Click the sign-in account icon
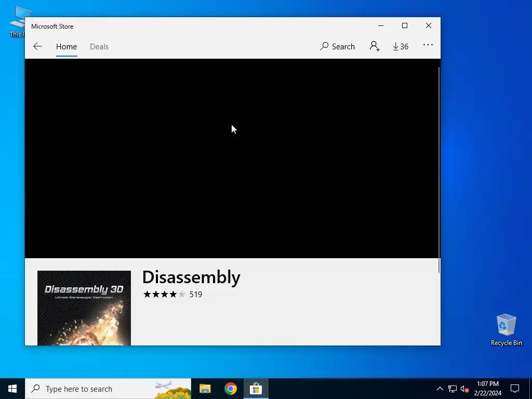Viewport: 532px width, 399px height. (375, 46)
